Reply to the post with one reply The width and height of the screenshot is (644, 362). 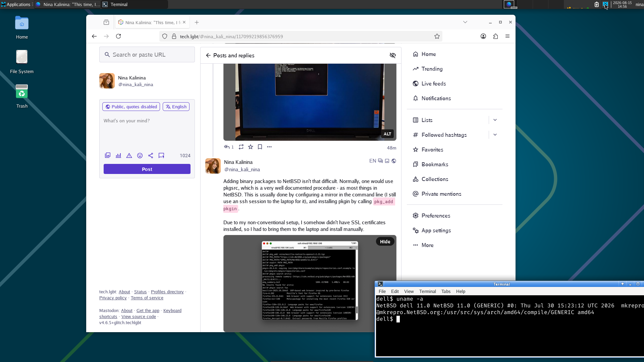229,147
